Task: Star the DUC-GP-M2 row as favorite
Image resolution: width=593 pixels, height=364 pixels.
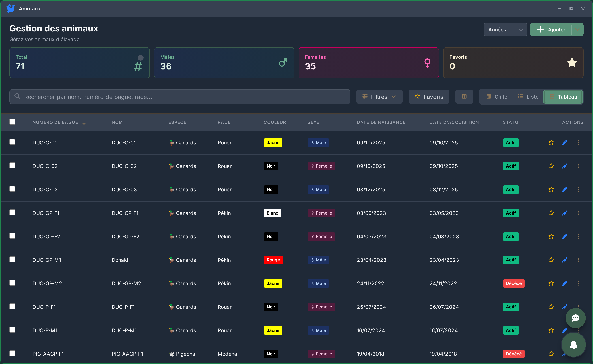Action: click(551, 283)
